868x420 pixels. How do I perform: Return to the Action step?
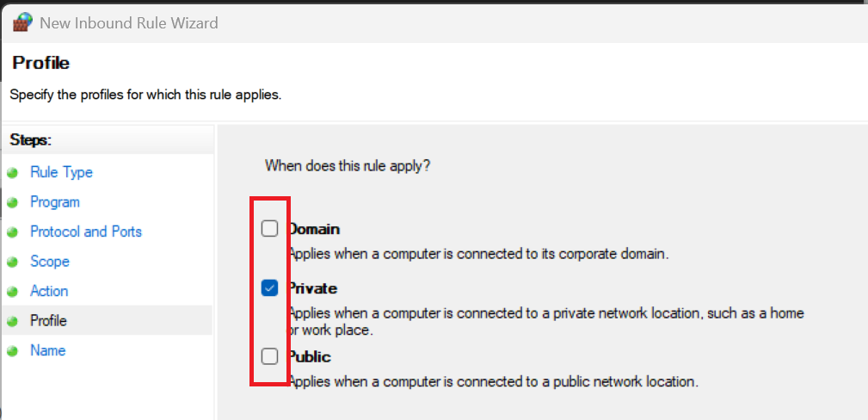[x=49, y=291]
